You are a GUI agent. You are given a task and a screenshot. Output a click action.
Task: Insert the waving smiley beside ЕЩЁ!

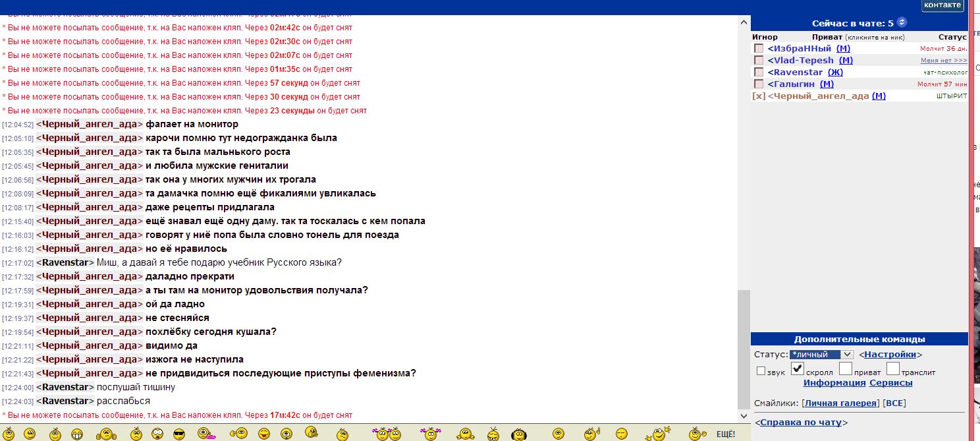697,433
